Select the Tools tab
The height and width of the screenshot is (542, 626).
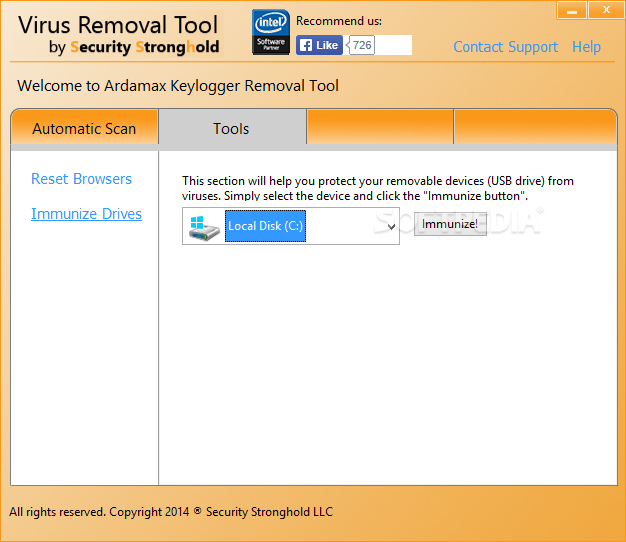pos(232,129)
